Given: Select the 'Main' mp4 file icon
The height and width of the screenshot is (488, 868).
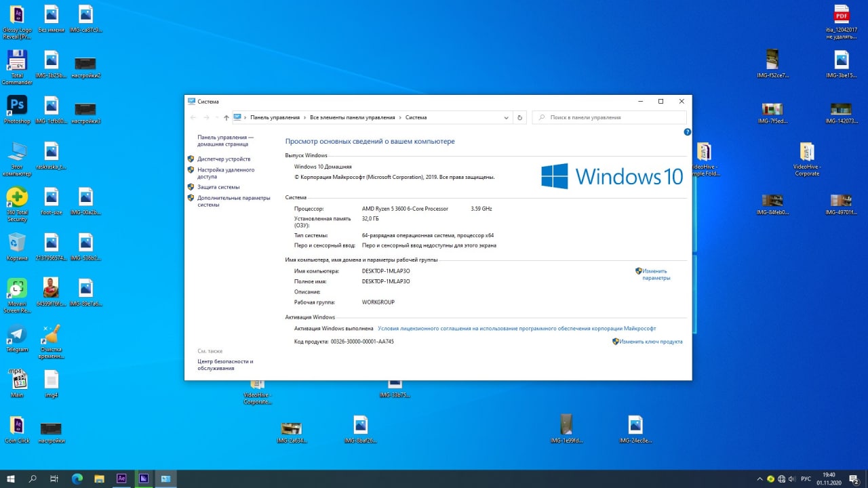Looking at the screenshot, I should (x=17, y=384).
